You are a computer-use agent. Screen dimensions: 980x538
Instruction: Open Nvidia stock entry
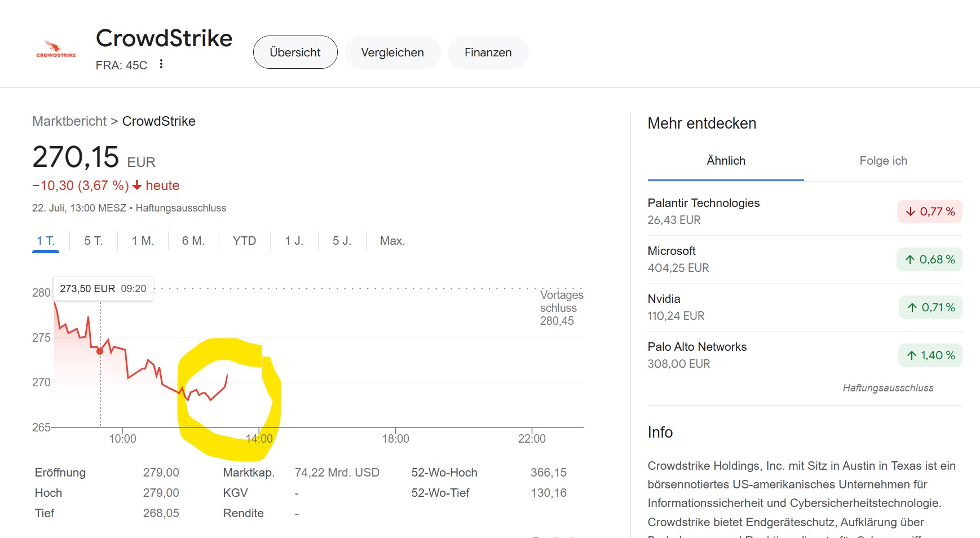point(805,307)
